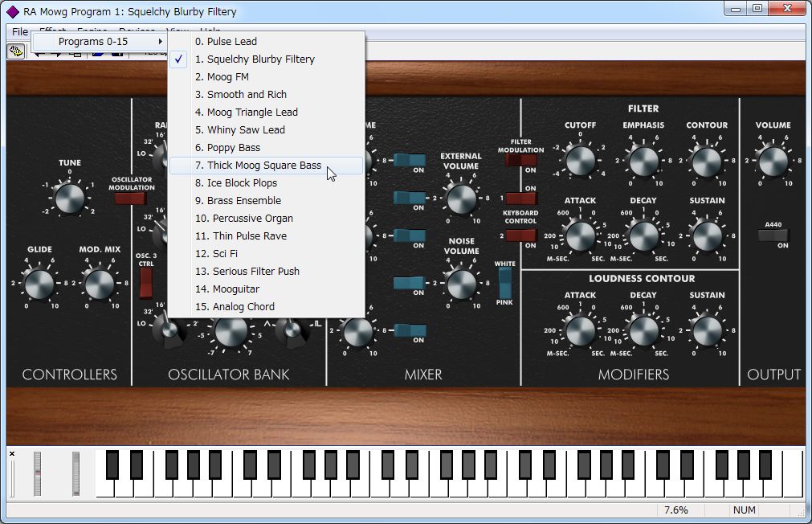This screenshot has width=812, height=524.
Task: Choose program 6. Poppy Bass
Action: [x=266, y=148]
